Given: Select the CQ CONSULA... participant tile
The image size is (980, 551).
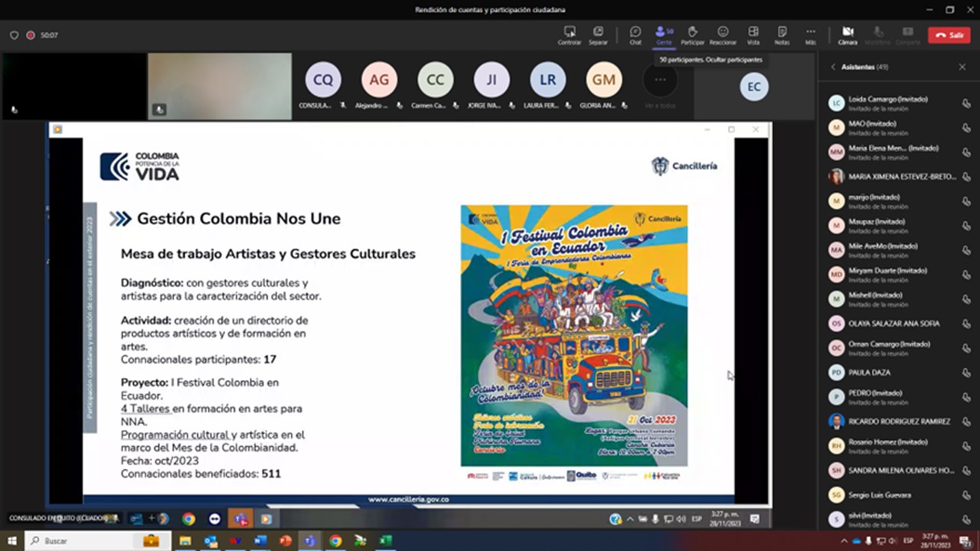Looking at the screenshot, I should tap(323, 86).
